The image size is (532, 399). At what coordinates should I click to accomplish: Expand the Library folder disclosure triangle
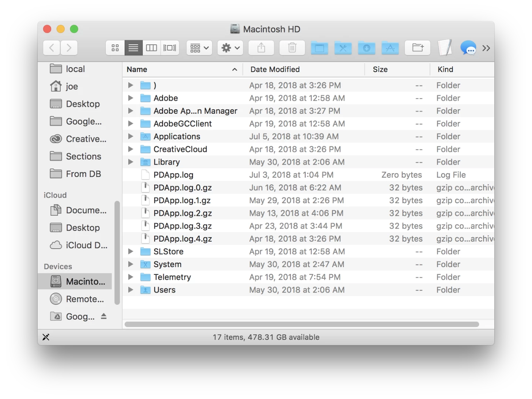coord(131,162)
